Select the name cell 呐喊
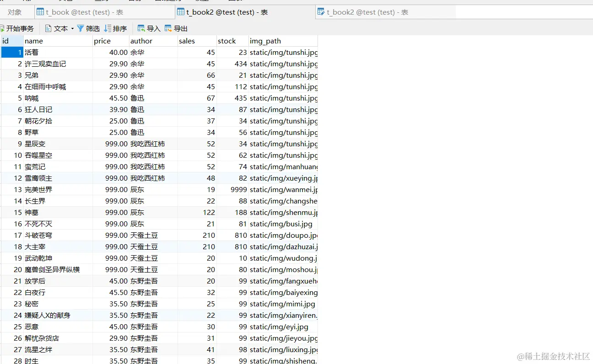593x364 pixels. pyautogui.click(x=58, y=98)
